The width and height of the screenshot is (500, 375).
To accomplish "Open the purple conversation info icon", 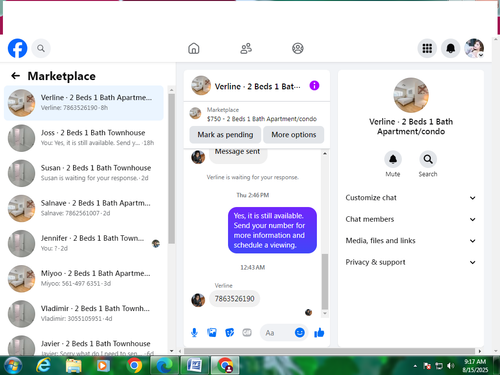I will click(x=314, y=86).
